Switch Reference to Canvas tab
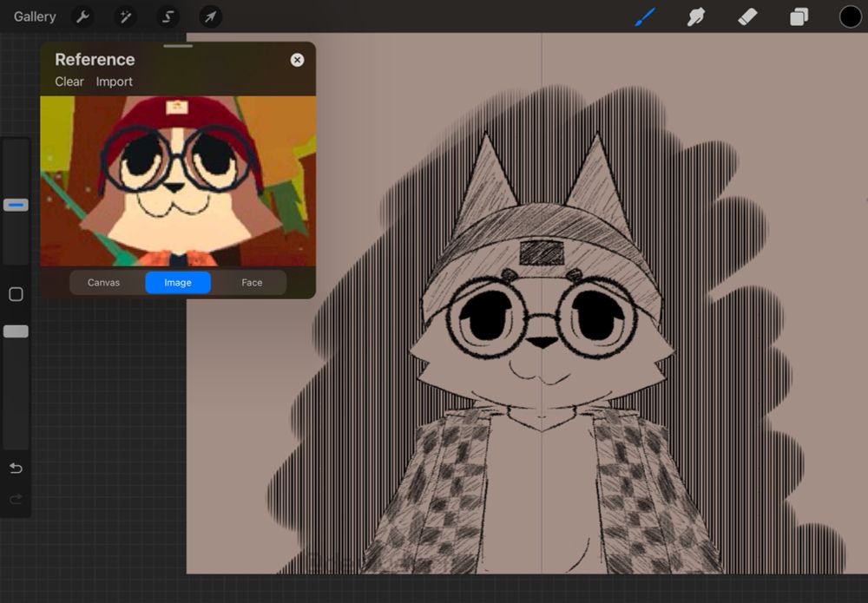Screen dimensions: 868x603 coord(103,282)
